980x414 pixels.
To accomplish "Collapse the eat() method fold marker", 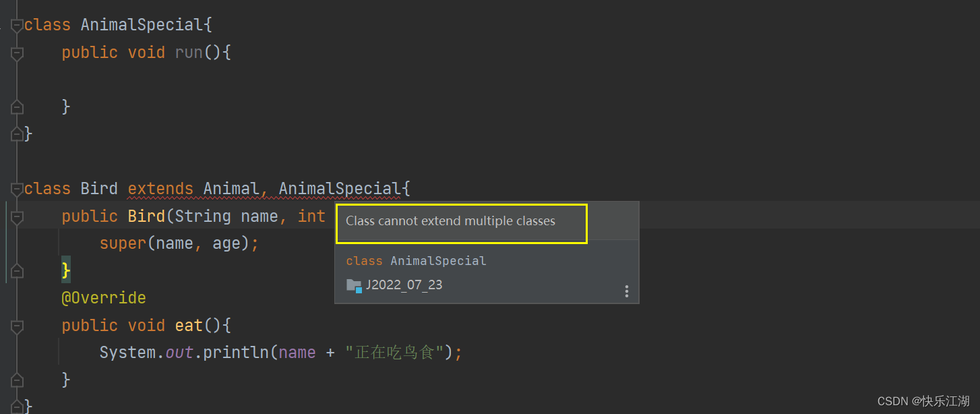I will click(17, 326).
